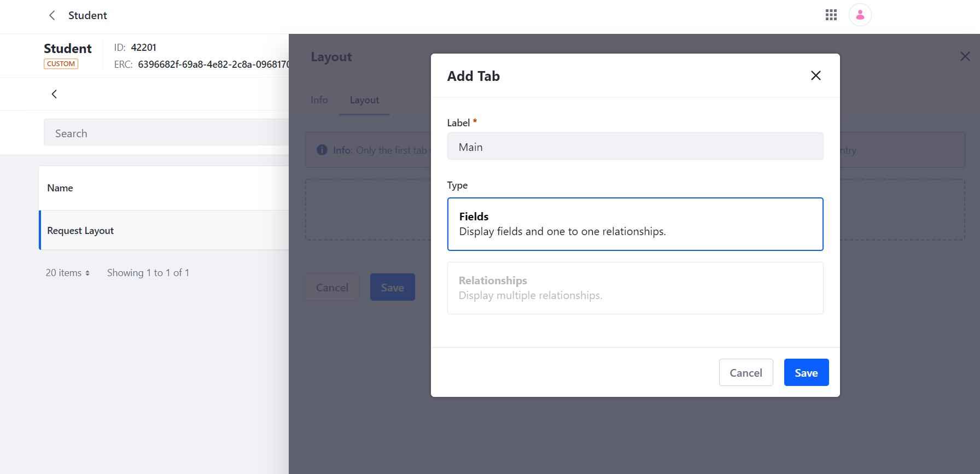Click the ERC value text
The height and width of the screenshot is (474, 980).
coord(213,65)
